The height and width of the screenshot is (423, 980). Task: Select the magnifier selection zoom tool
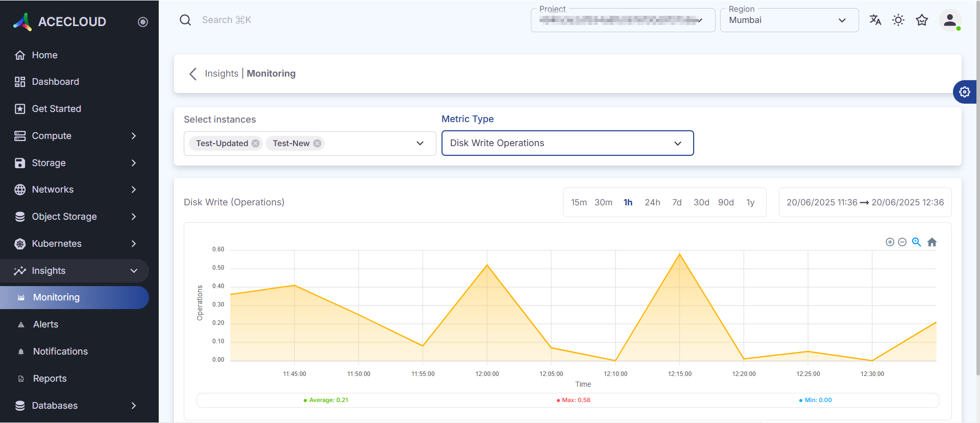pos(917,242)
